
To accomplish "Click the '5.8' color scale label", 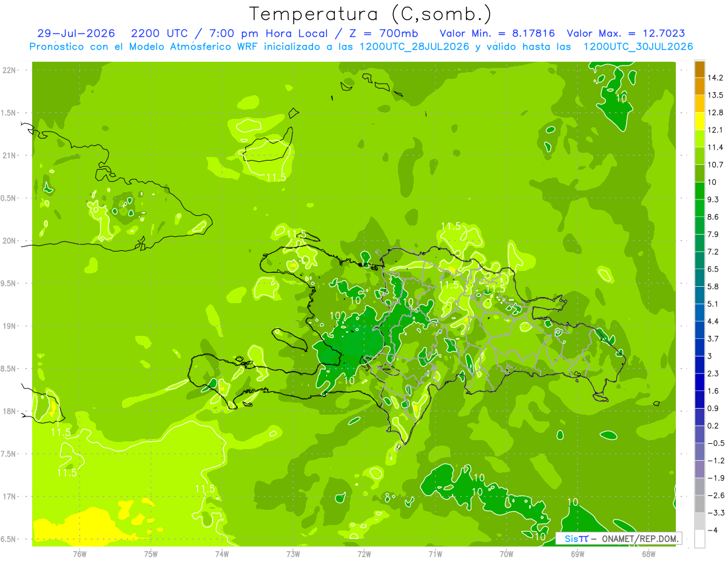I will (713, 287).
